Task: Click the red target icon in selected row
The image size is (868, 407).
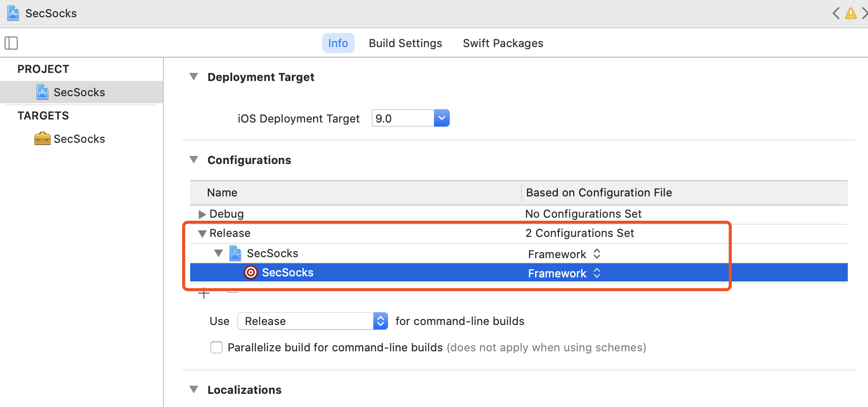Action: point(251,272)
